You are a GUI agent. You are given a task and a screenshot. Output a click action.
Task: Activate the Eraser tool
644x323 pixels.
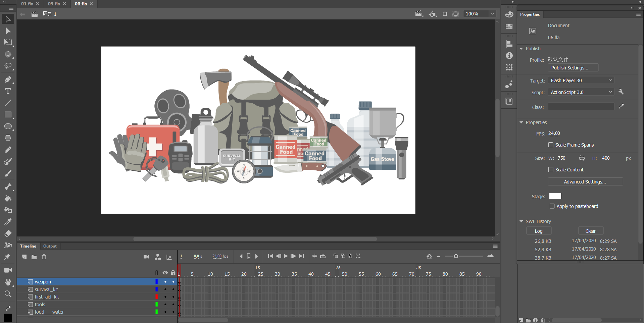8,233
